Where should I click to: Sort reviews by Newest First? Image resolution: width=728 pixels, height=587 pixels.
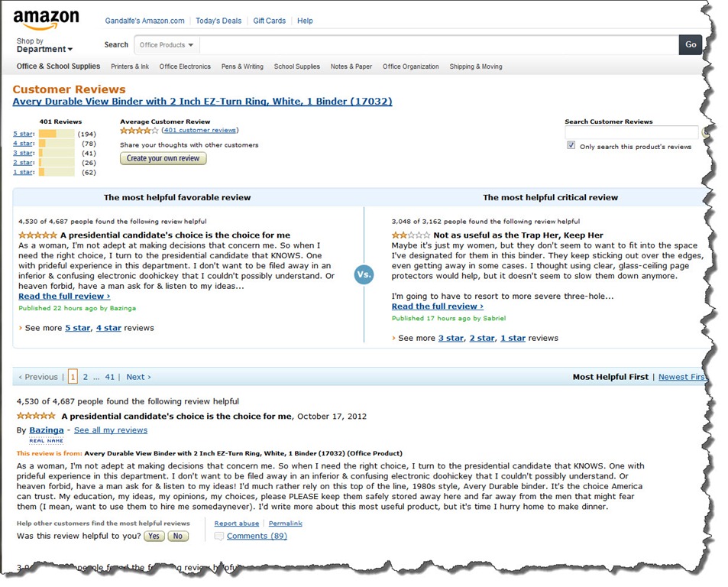pos(681,377)
